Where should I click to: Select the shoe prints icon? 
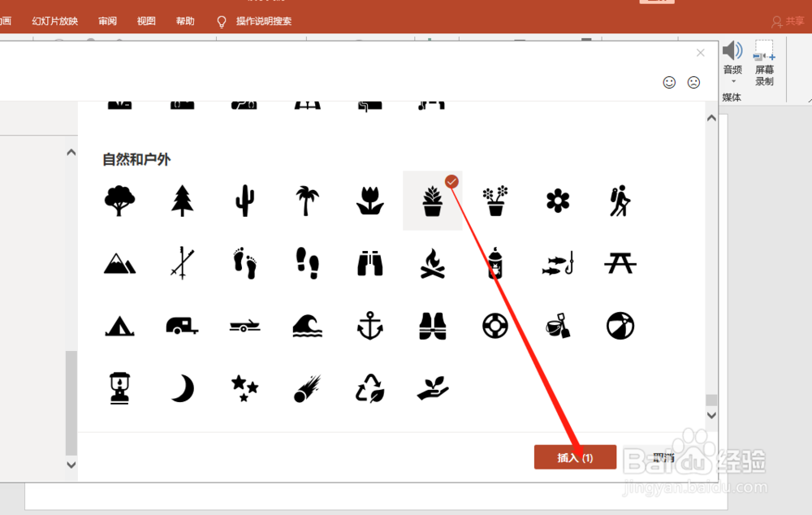(307, 263)
